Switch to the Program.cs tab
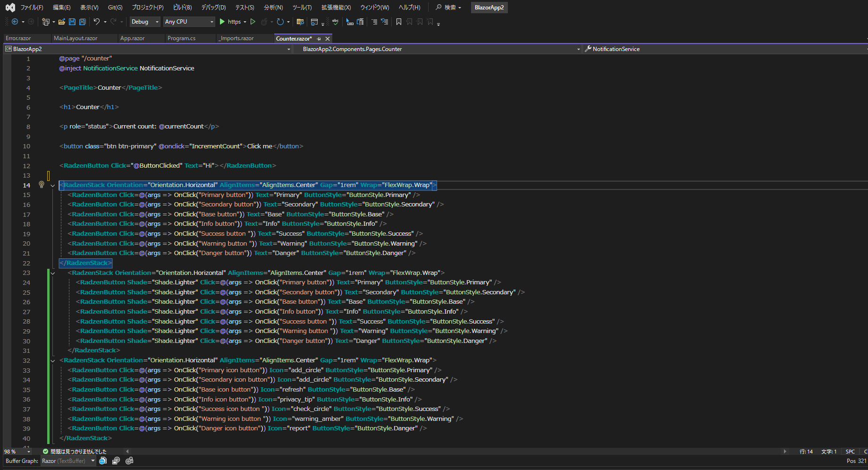 coord(182,38)
